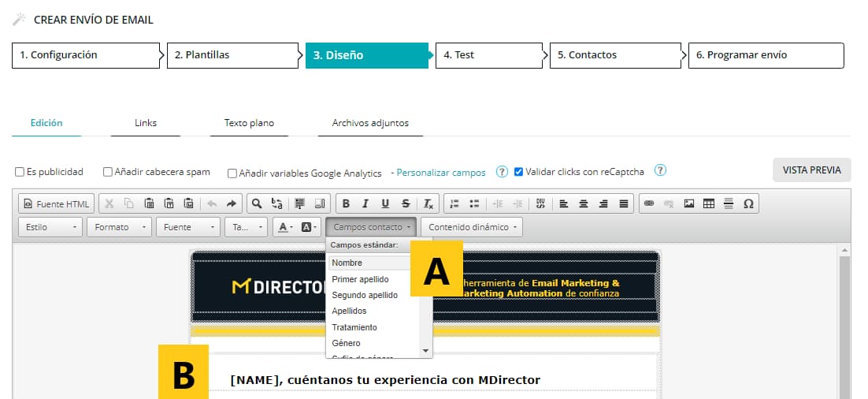Click the Fuente HTML source button
This screenshot has width=868, height=399.
pos(57,204)
